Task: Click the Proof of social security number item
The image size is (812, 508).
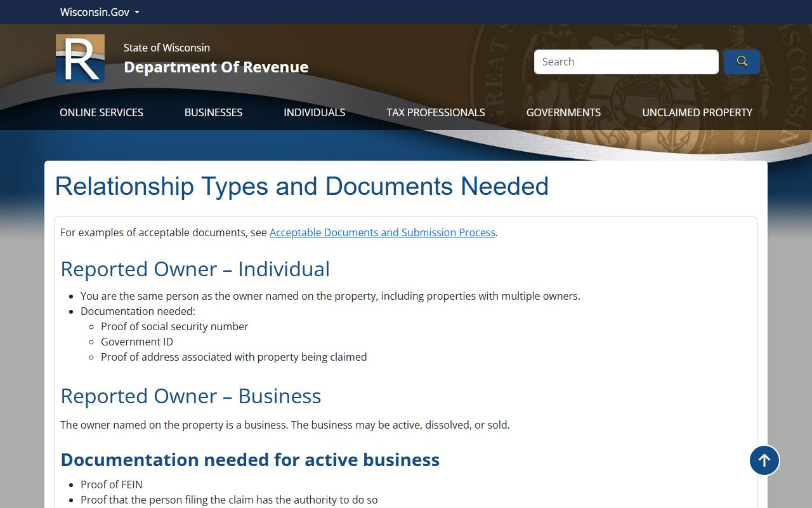Action: click(x=174, y=326)
